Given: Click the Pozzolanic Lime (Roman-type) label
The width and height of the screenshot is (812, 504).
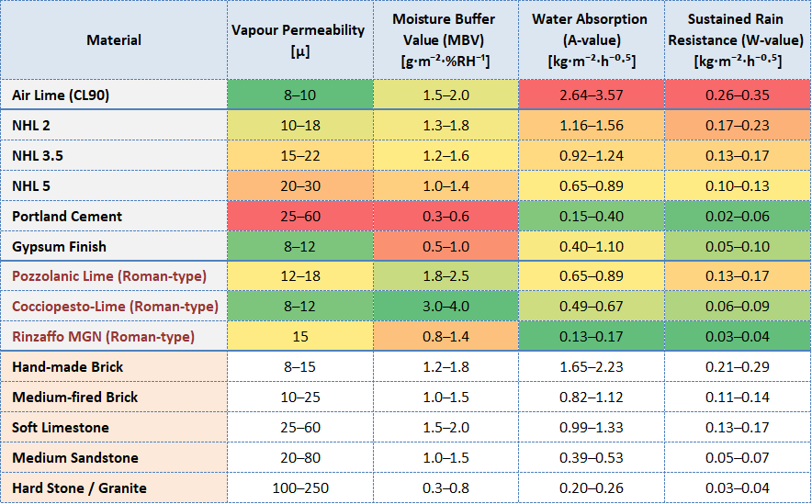Looking at the screenshot, I should [x=109, y=276].
